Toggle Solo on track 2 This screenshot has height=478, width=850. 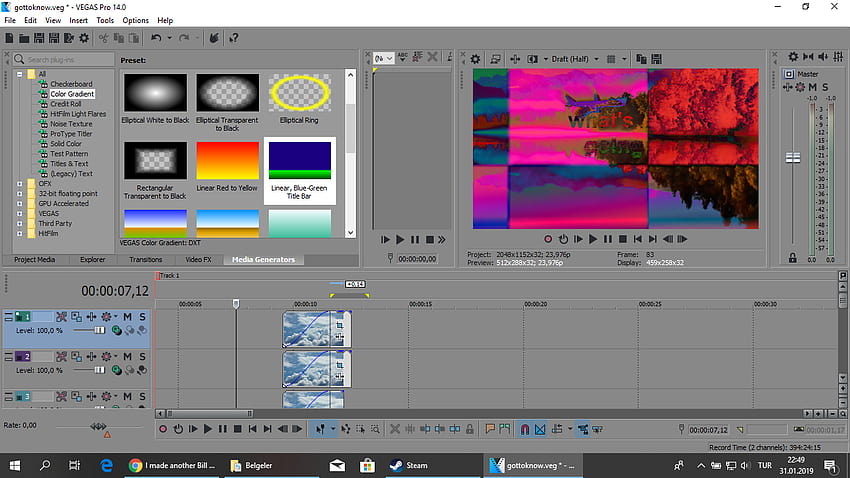(x=142, y=357)
